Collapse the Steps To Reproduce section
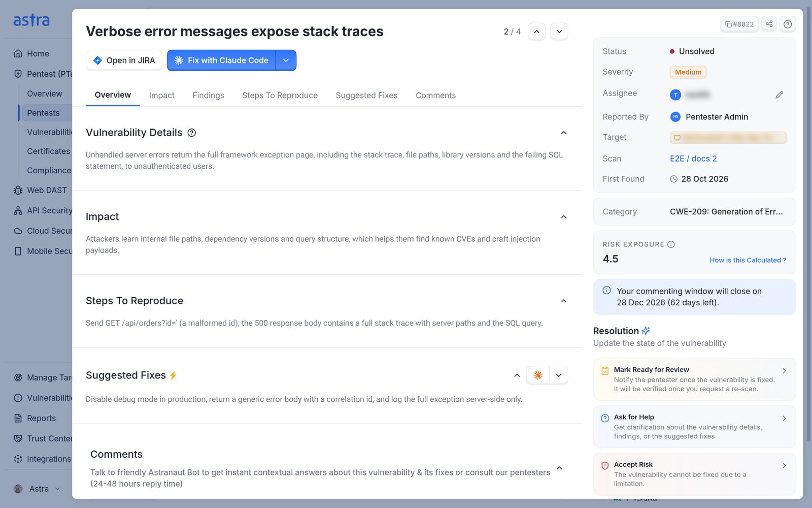 coord(564,301)
